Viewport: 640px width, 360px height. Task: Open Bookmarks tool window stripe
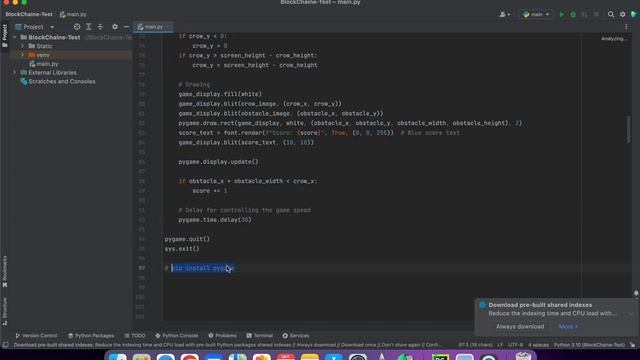point(4,271)
